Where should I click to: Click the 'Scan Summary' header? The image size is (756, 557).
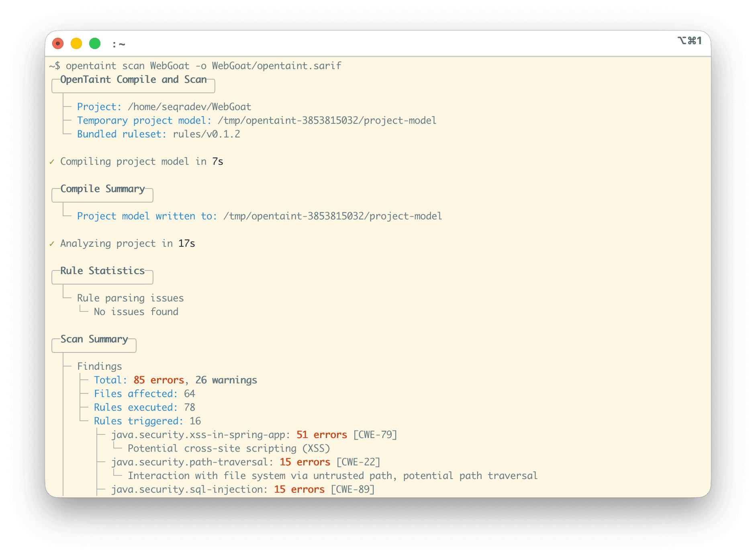click(94, 339)
